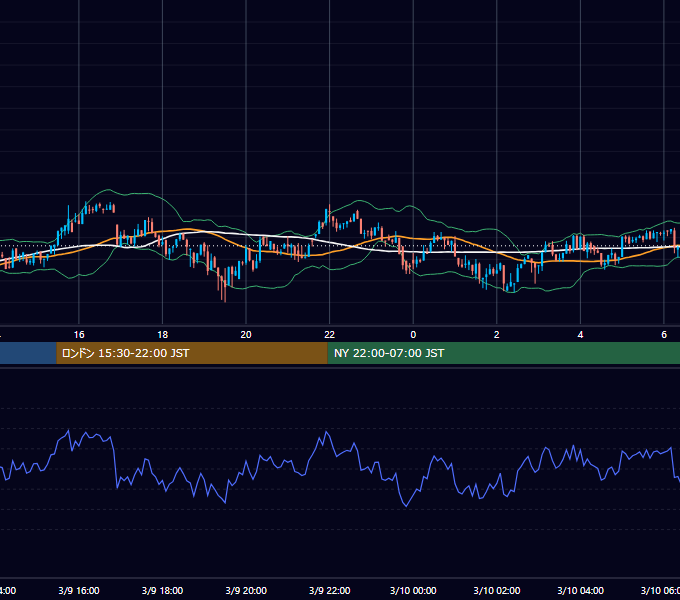Viewport: 680px width, 600px height.
Task: Click the 20 hour axis label
Action: [x=246, y=335]
